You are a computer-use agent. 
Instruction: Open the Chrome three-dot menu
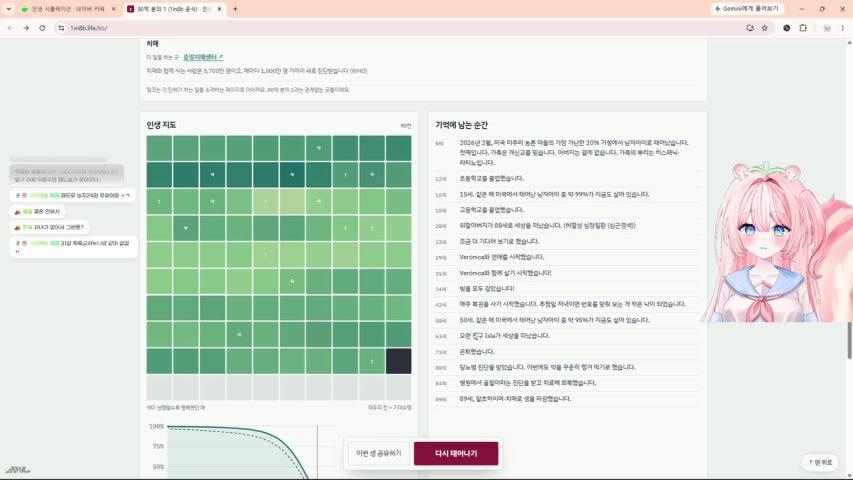(843, 28)
